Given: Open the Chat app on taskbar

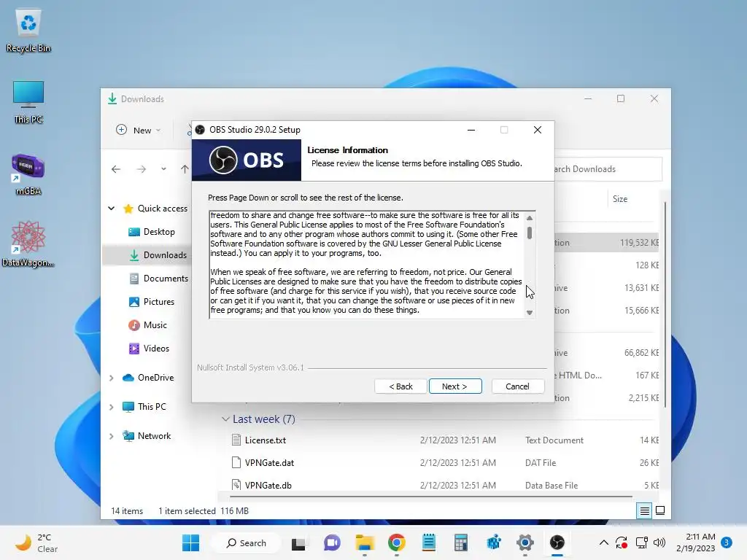Looking at the screenshot, I should pyautogui.click(x=332, y=542).
